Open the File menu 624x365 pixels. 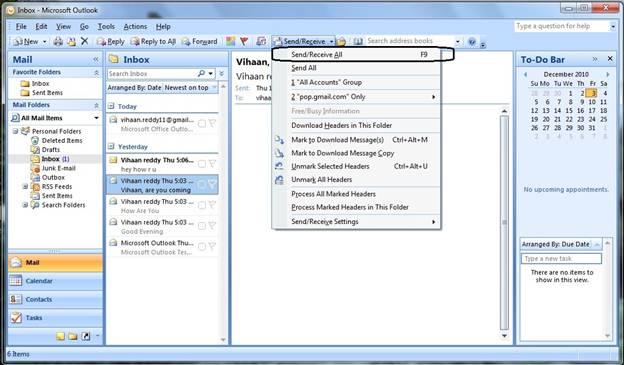[x=21, y=26]
